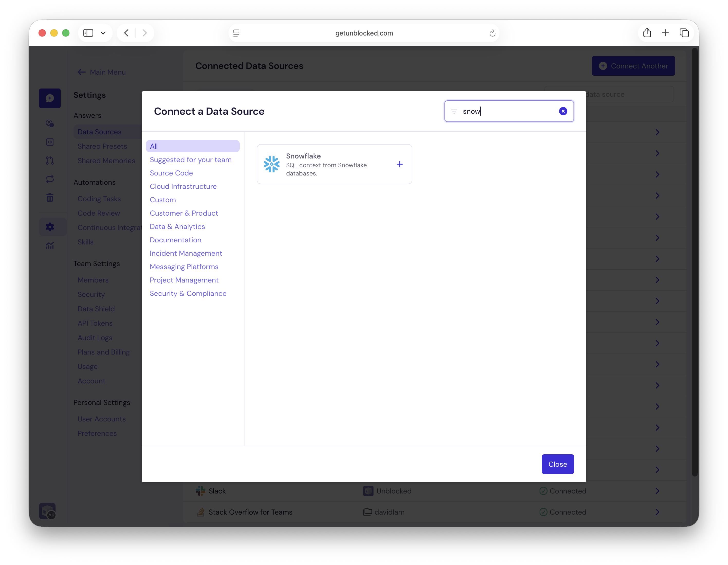
Task: Click the Share icon in Safari toolbar
Action: point(647,33)
